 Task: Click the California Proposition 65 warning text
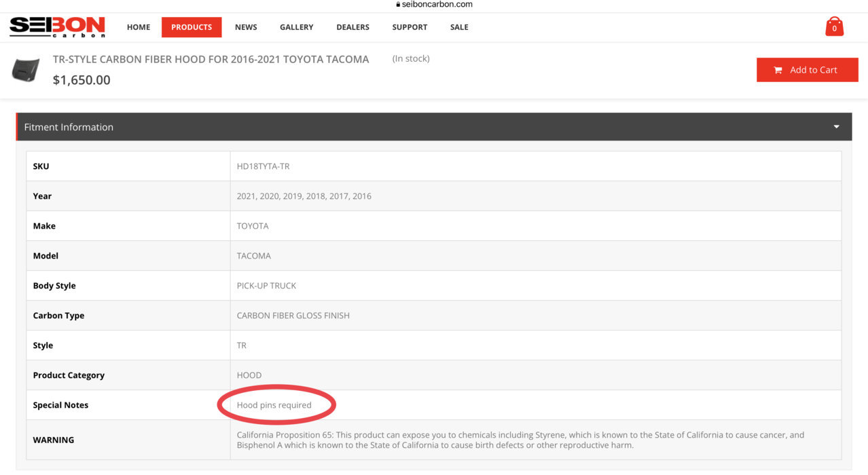520,440
